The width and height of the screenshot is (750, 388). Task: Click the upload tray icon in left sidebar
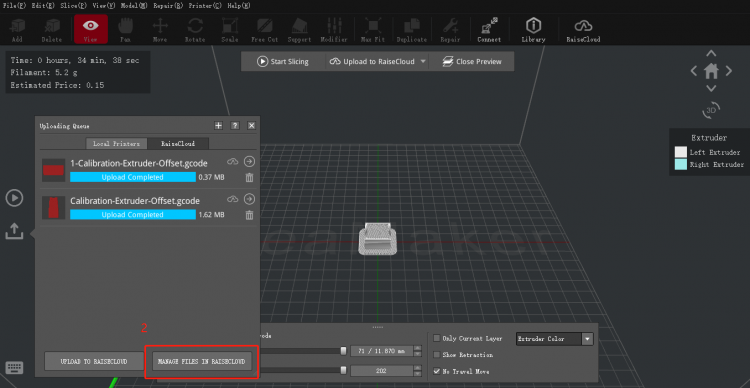[x=14, y=231]
